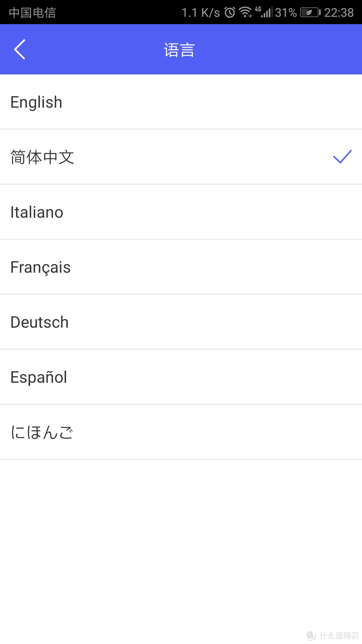Tap the back arrow icon
The image size is (362, 644).
tap(19, 49)
